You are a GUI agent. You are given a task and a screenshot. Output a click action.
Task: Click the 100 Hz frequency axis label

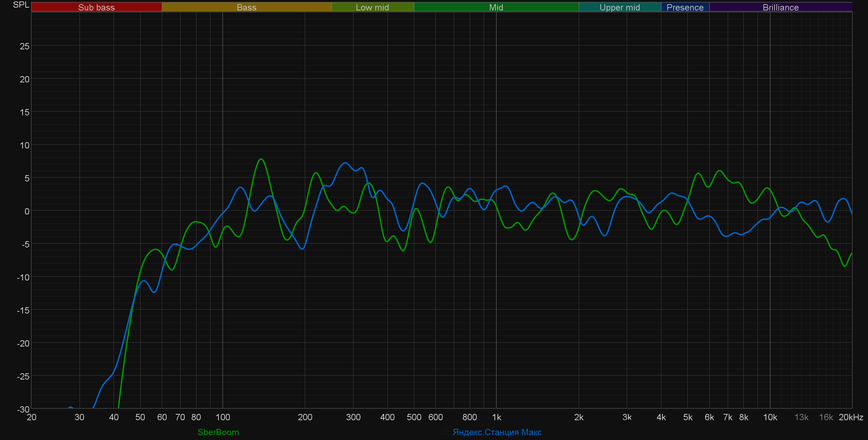click(223, 417)
